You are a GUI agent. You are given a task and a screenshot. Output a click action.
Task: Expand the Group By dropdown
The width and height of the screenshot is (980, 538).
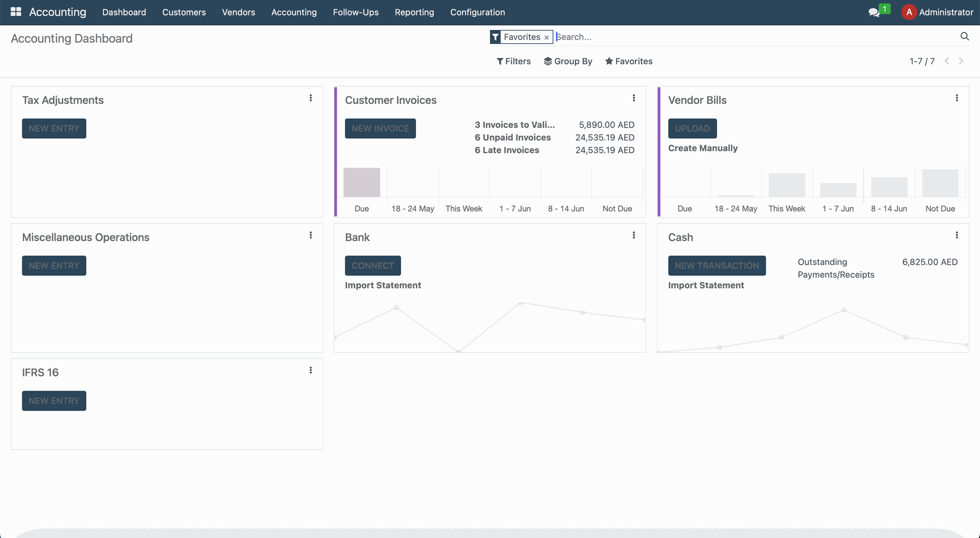coord(568,61)
